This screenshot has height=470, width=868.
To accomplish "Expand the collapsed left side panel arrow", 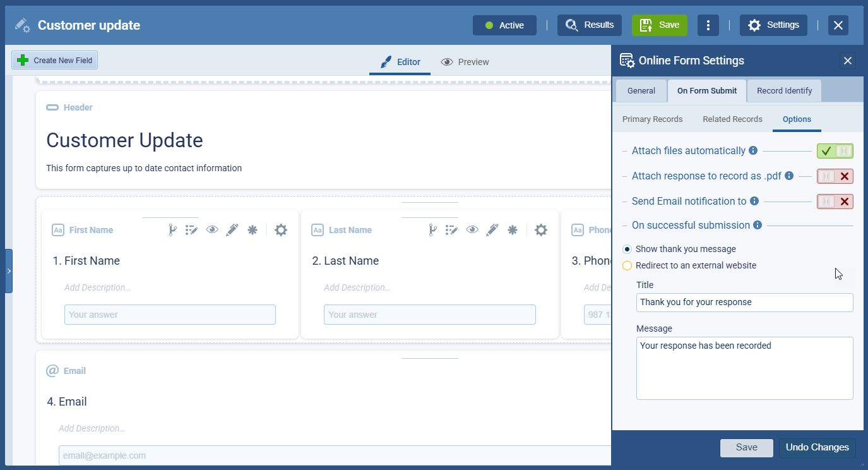I will point(9,271).
